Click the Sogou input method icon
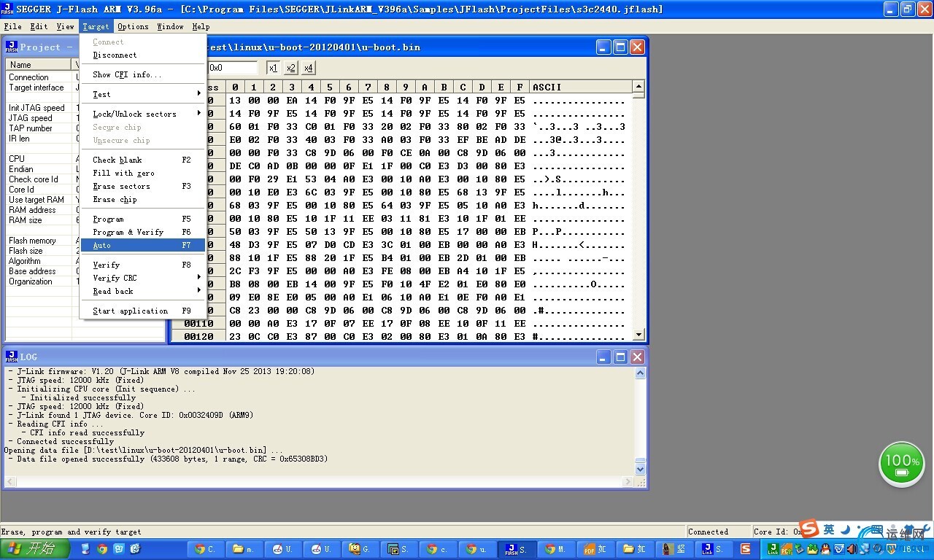 point(809,529)
